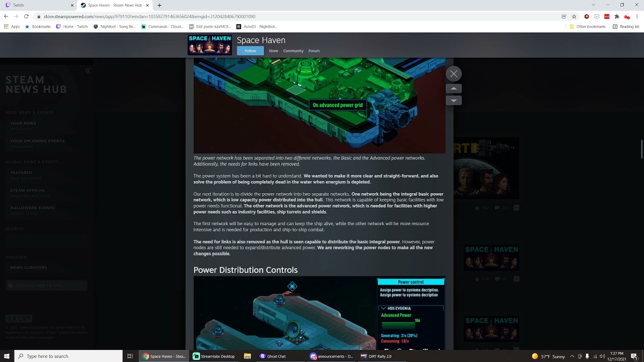This screenshot has height=362, width=644.
Task: Show hidden system tray icons
Action: coord(571,356)
